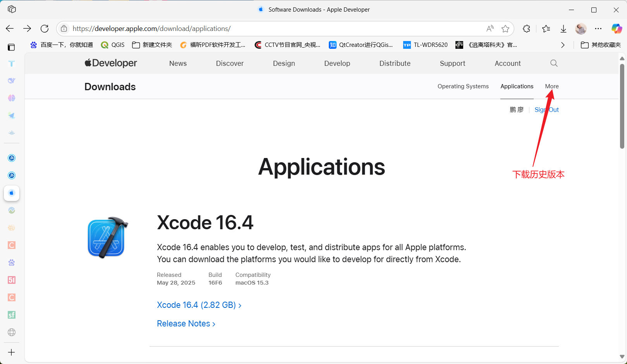The height and width of the screenshot is (364, 627).
Task: Go back to the previous page
Action: coord(10,29)
